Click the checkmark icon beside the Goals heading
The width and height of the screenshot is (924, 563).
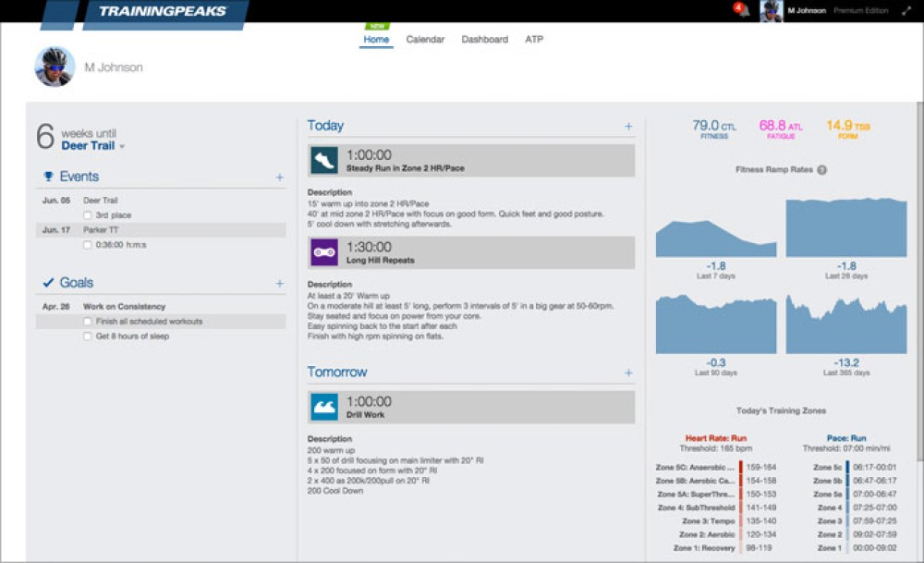pyautogui.click(x=49, y=282)
